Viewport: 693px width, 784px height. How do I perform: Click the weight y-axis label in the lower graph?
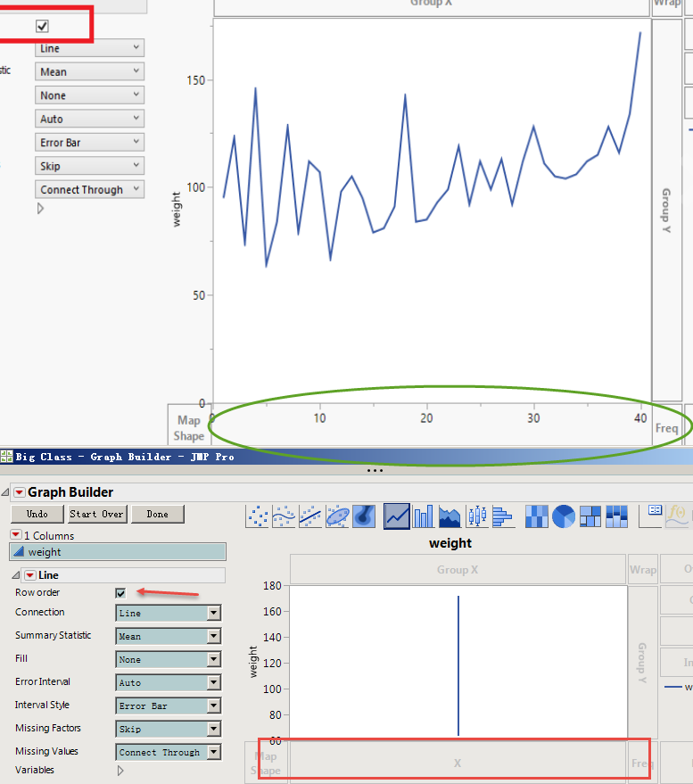[253, 662]
